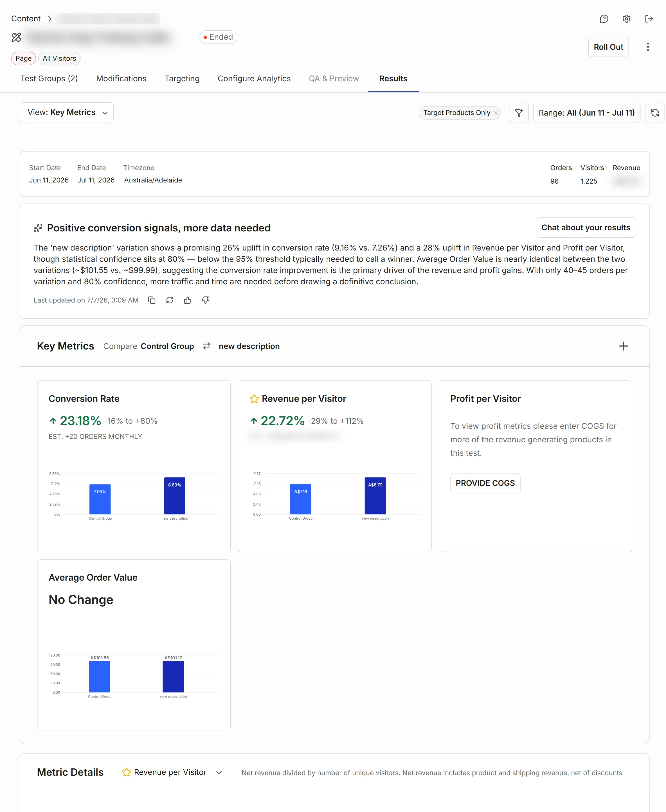
Task: Give thumbs down on summary
Action: point(206,300)
